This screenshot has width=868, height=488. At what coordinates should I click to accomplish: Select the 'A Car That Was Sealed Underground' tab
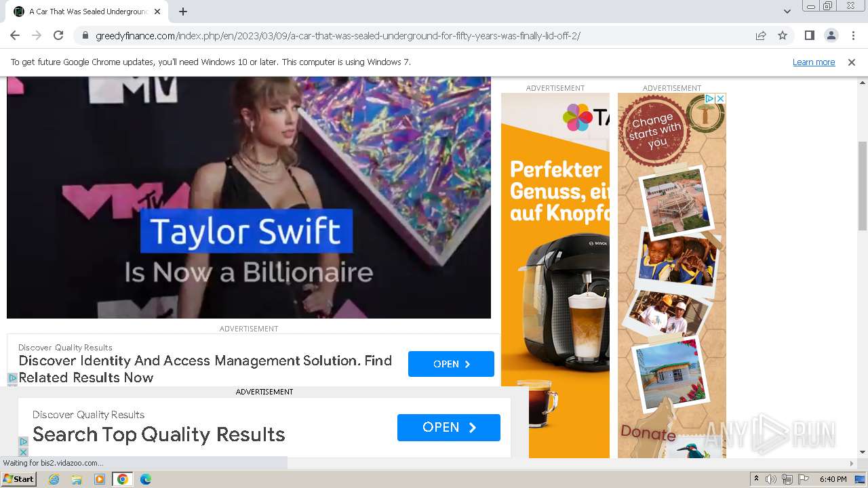pyautogui.click(x=88, y=12)
